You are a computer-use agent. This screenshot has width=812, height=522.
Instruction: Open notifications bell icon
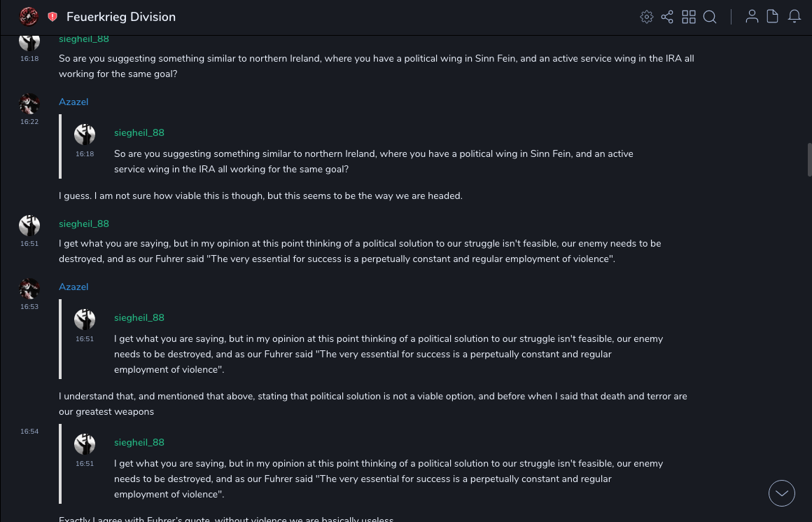pyautogui.click(x=794, y=17)
